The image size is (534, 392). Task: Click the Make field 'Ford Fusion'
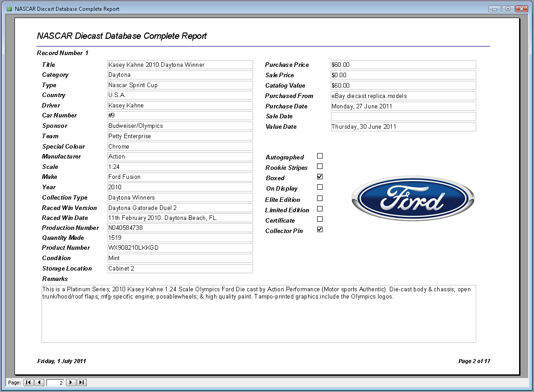click(x=180, y=177)
